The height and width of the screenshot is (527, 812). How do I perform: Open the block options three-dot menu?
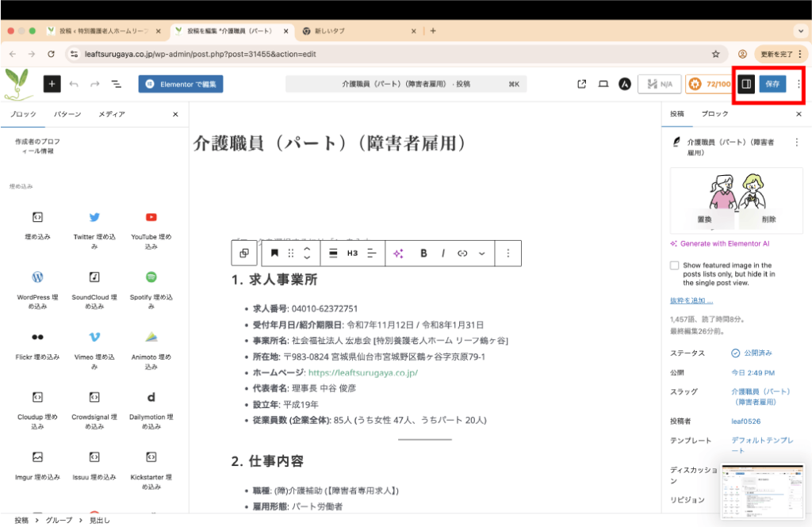coord(508,254)
